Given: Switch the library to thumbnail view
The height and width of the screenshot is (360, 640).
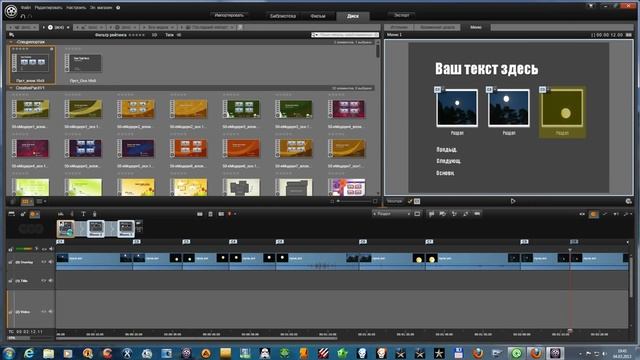Looking at the screenshot, I should coord(25,201).
